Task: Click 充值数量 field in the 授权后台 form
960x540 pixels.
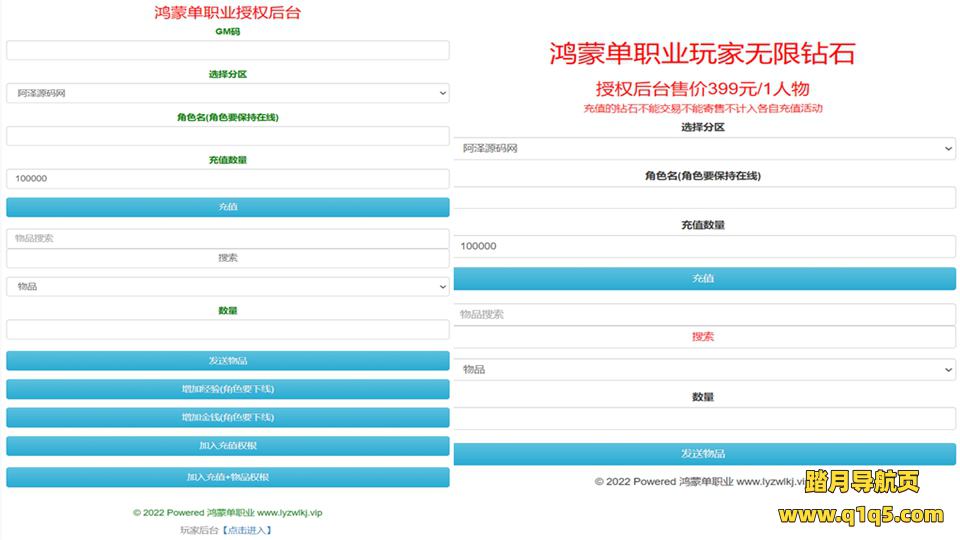Action: click(x=227, y=179)
